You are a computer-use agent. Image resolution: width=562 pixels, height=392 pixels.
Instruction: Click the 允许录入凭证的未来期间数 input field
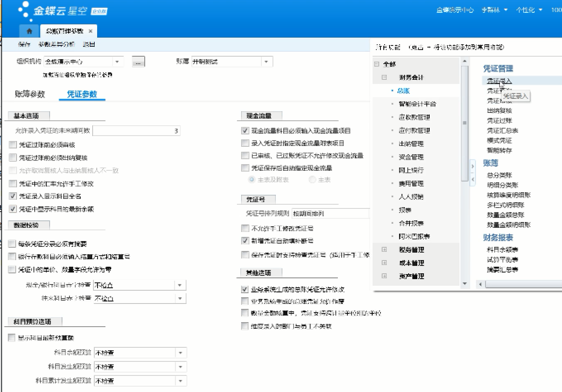pyautogui.click(x=136, y=131)
